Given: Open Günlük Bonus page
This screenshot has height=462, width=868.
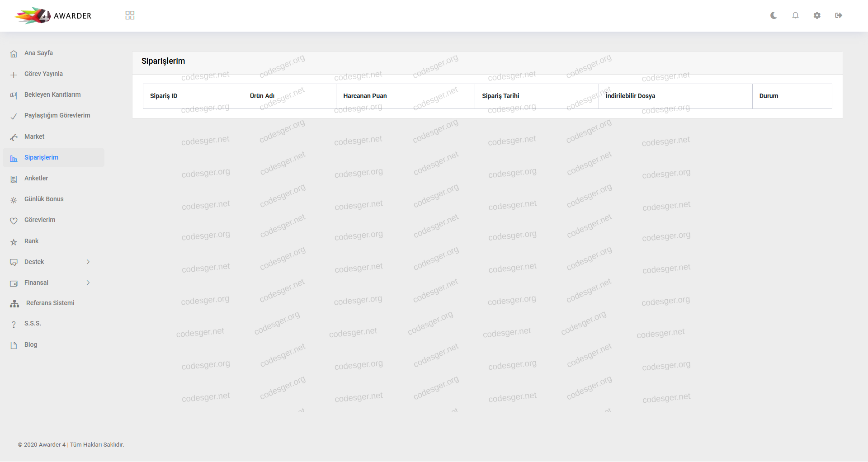Looking at the screenshot, I should [x=44, y=199].
